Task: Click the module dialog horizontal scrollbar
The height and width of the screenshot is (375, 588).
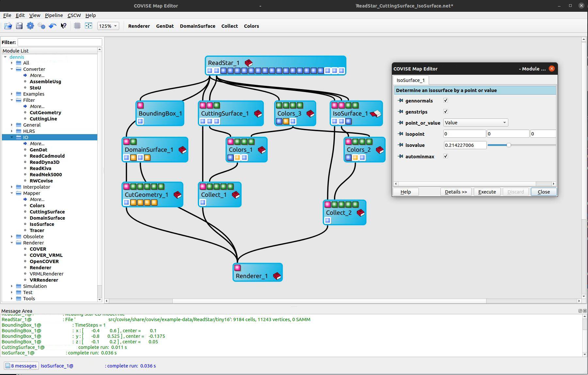Action: [467, 184]
